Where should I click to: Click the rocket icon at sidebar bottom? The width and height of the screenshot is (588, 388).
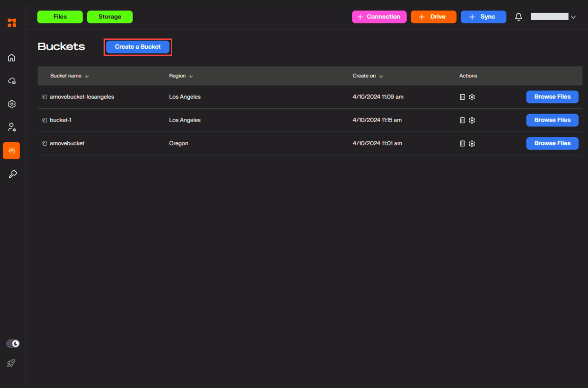click(x=11, y=363)
